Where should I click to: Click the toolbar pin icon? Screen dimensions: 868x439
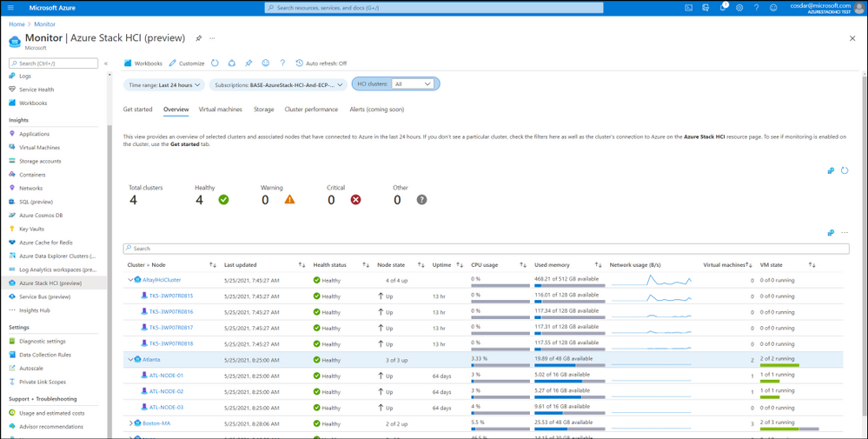tap(248, 63)
